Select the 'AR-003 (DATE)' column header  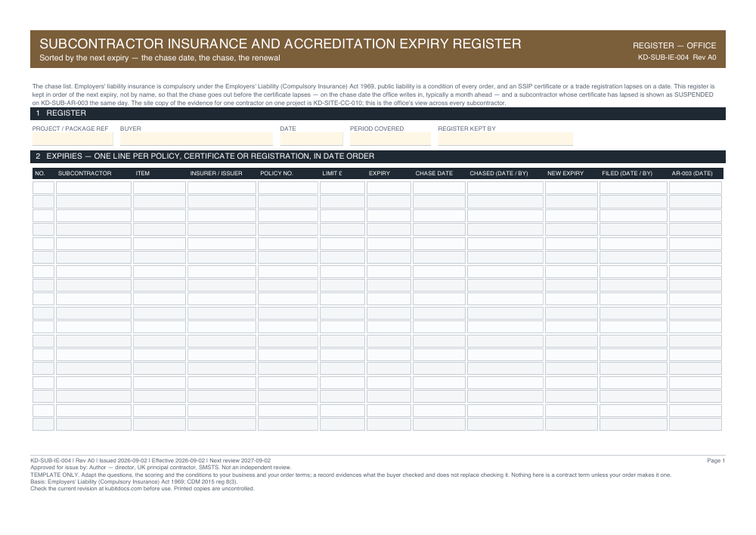692,174
